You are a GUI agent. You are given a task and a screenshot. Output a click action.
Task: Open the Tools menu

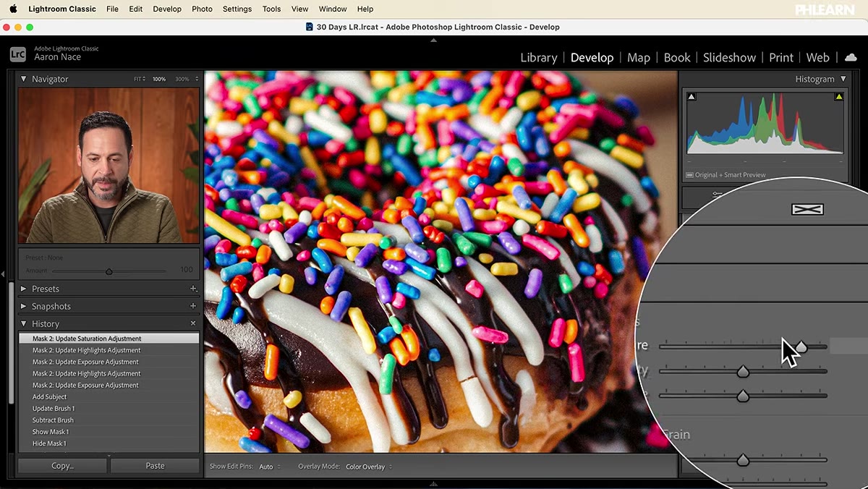(x=271, y=9)
